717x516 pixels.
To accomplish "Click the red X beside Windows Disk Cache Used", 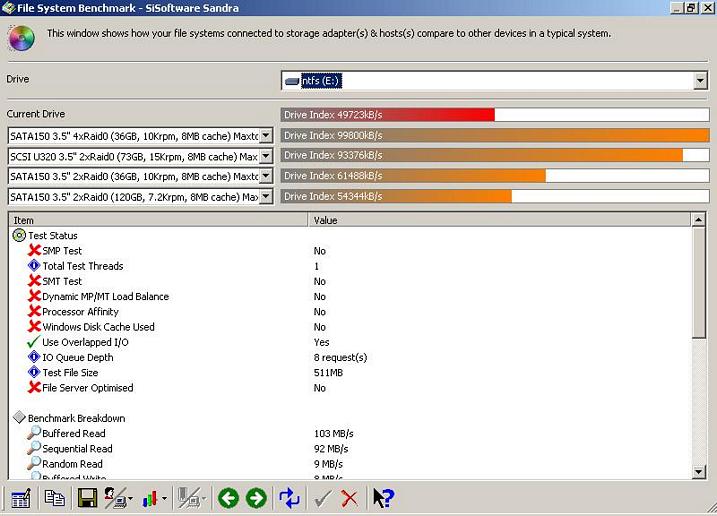I will [x=34, y=326].
